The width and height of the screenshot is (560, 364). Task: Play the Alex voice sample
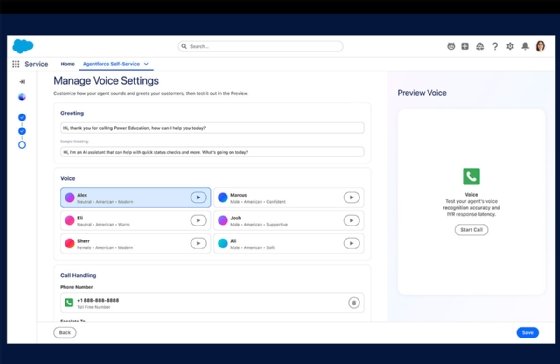click(x=198, y=198)
